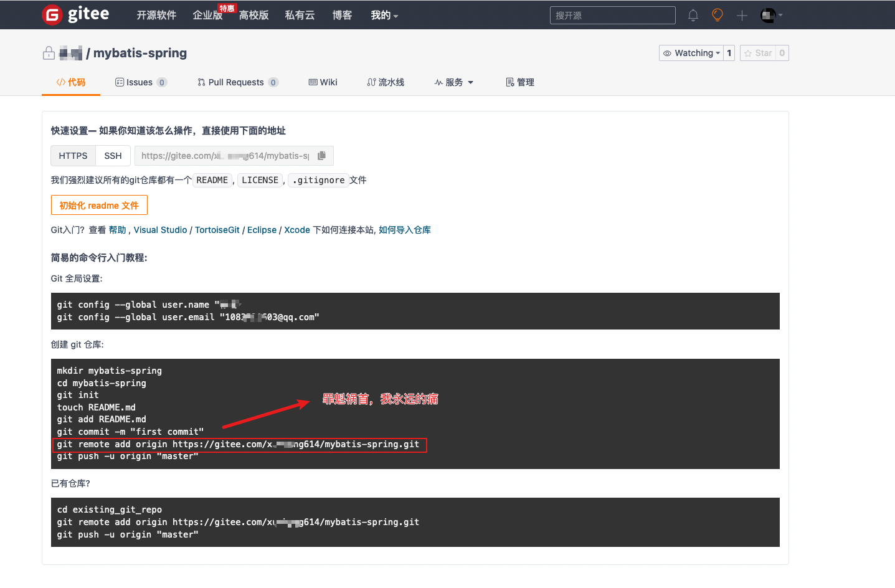The height and width of the screenshot is (588, 895).
Task: Expand the 服务 dropdown tab
Action: 454,82
